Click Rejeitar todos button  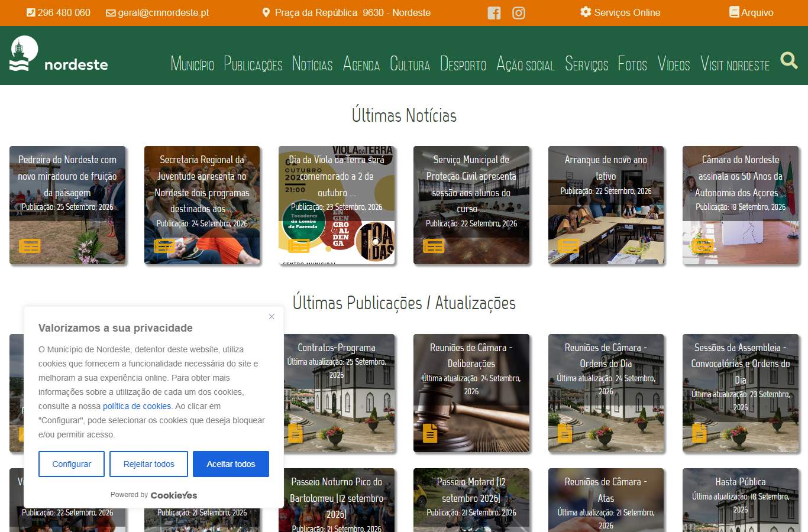point(149,464)
